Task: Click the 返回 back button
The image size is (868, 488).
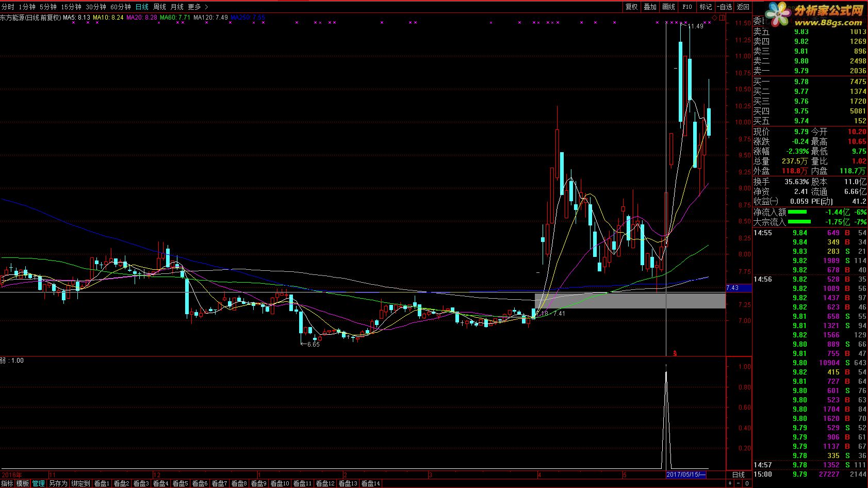Action: click(743, 7)
